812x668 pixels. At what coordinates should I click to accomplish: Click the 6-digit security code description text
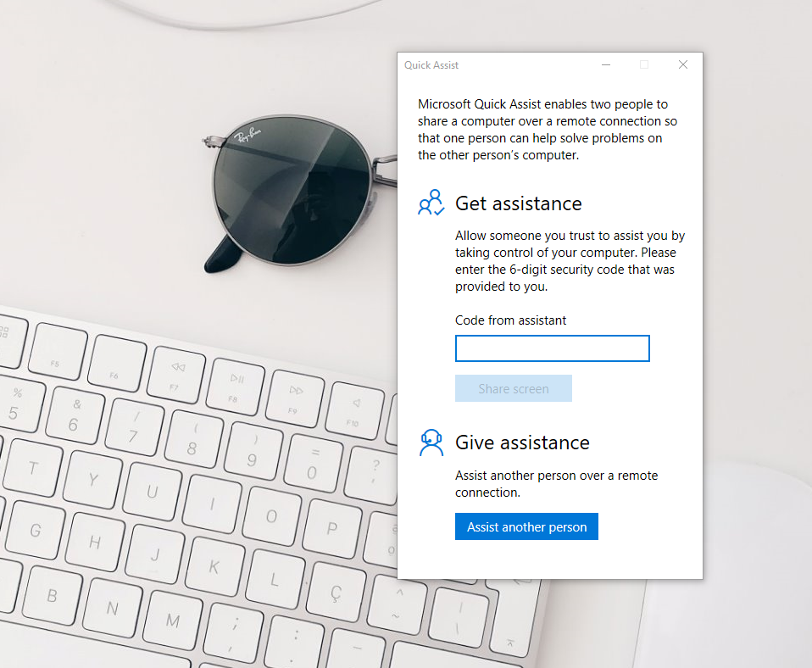pos(570,261)
